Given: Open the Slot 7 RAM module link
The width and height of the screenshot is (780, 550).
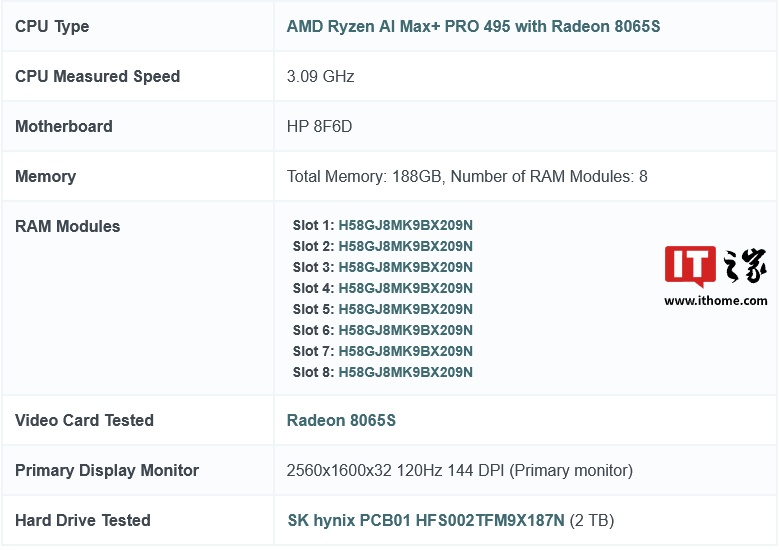Looking at the screenshot, I should coord(405,351).
